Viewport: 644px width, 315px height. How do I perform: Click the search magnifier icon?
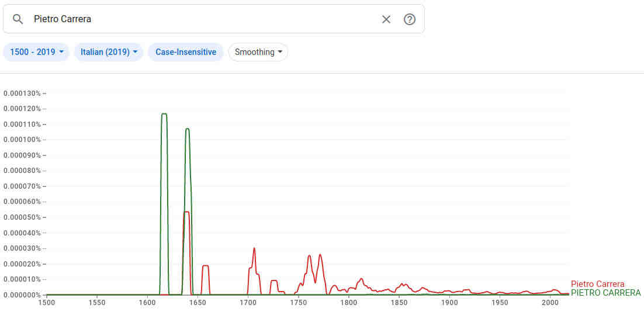click(x=18, y=19)
